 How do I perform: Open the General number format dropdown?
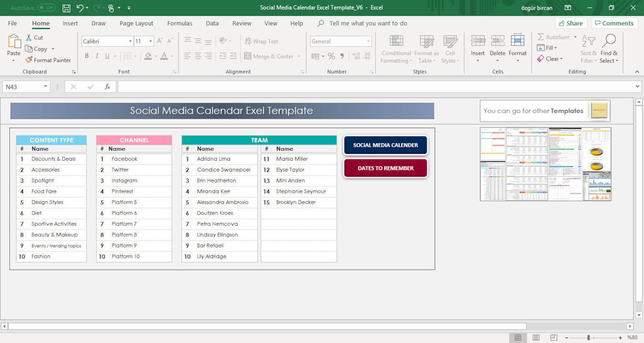click(x=368, y=41)
